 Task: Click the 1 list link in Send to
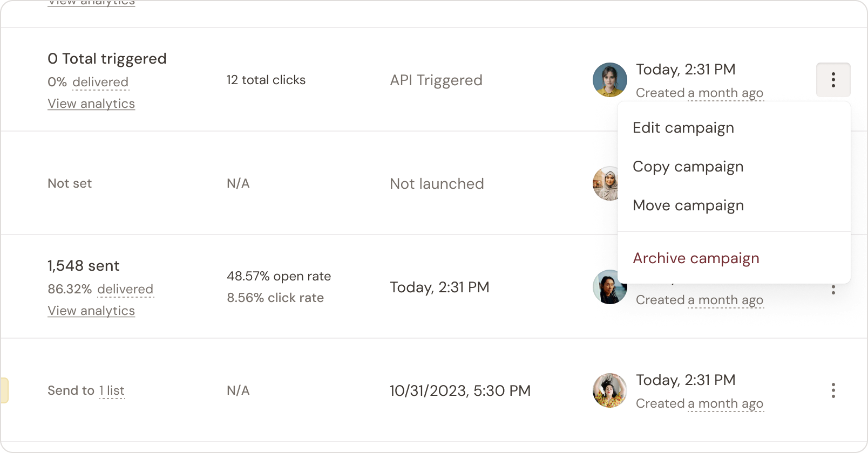point(112,390)
